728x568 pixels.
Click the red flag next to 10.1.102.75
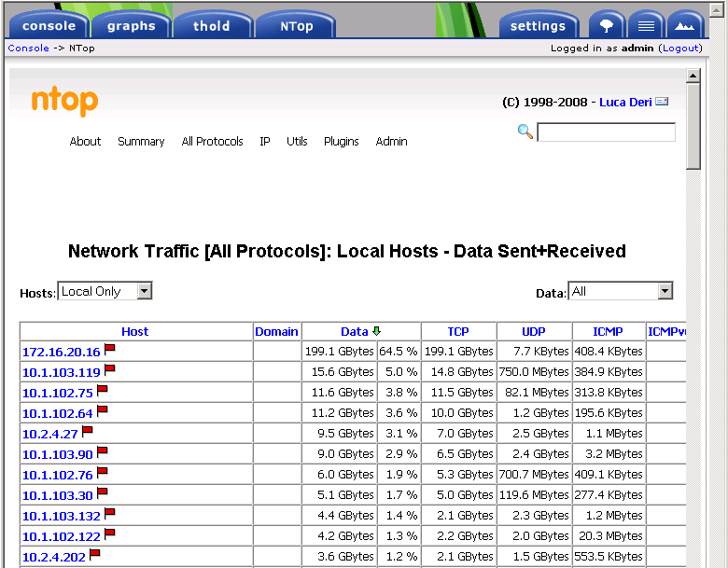point(102,390)
